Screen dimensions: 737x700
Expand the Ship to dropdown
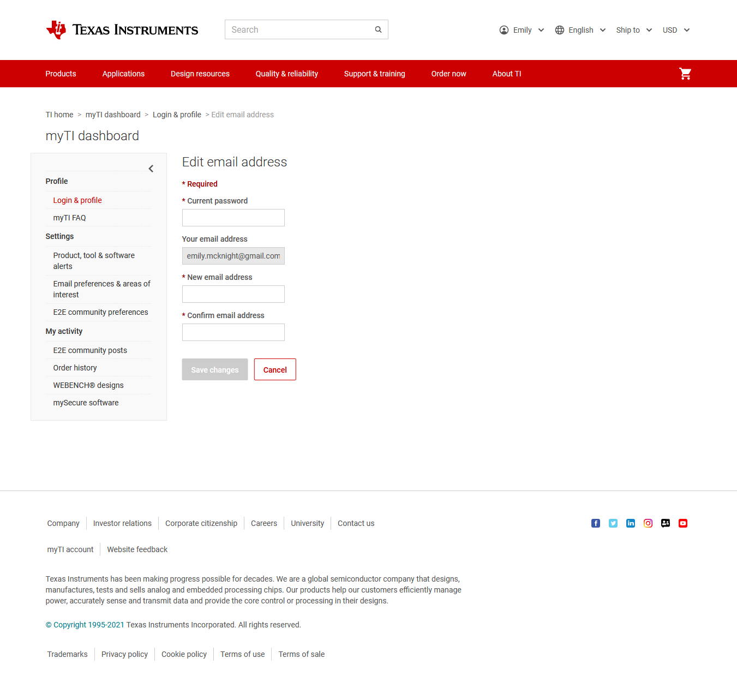633,30
